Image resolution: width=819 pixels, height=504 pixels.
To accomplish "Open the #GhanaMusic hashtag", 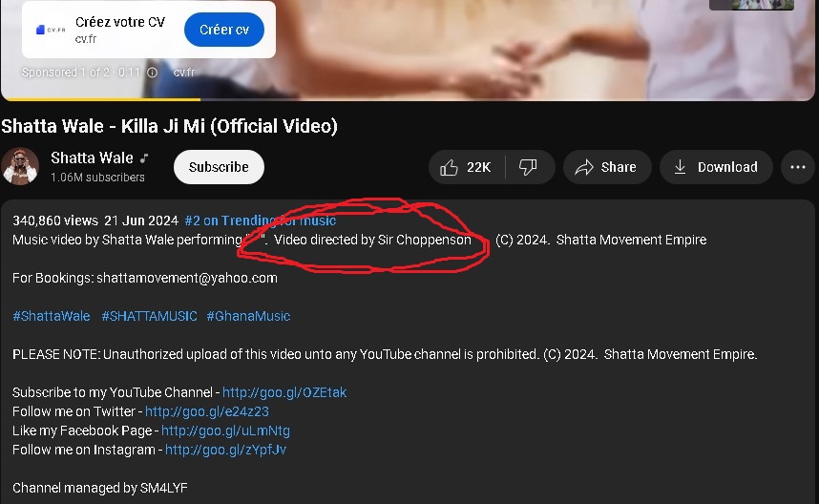I will (x=248, y=316).
